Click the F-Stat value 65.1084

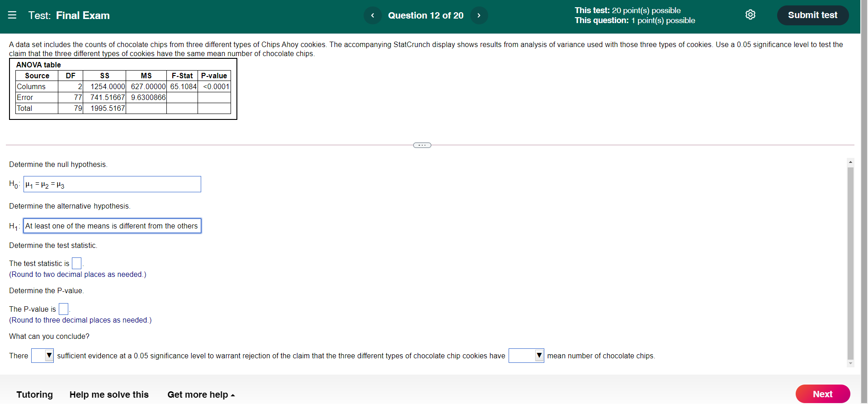pos(183,86)
